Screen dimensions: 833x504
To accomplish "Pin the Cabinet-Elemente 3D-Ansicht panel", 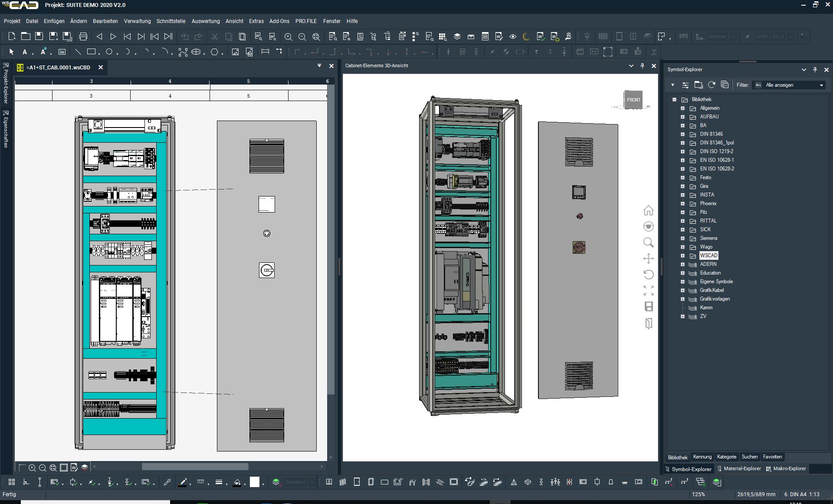I will click(x=643, y=66).
